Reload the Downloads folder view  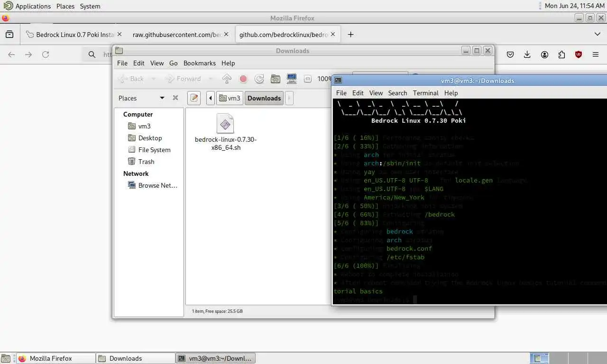point(259,79)
